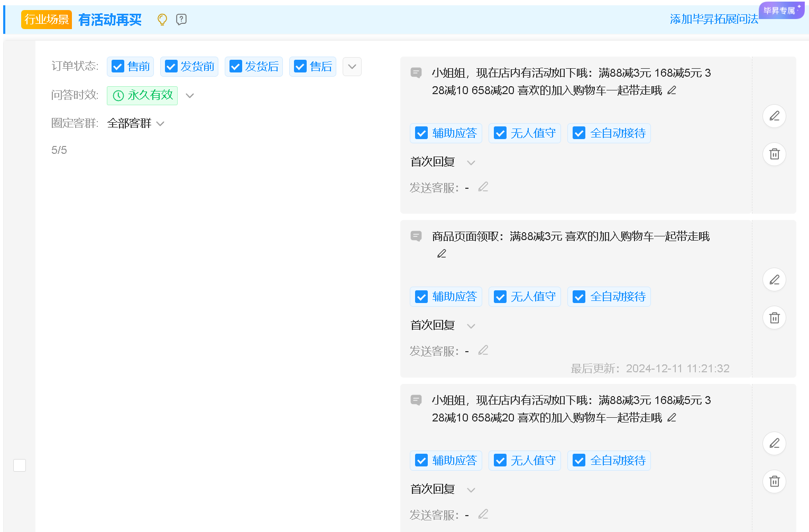Click the lightbulb tip icon beside 有活动再买
Screen dimensions: 809x532
click(x=162, y=20)
